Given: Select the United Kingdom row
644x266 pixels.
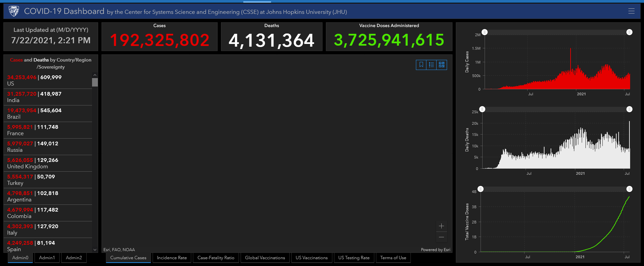Looking at the screenshot, I should 48,163.
